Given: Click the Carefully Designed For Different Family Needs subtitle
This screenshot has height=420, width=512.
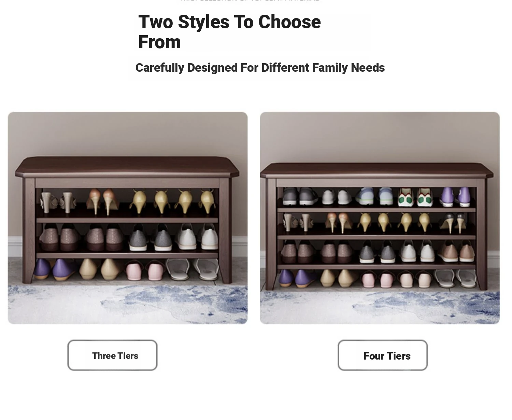Looking at the screenshot, I should [260, 68].
